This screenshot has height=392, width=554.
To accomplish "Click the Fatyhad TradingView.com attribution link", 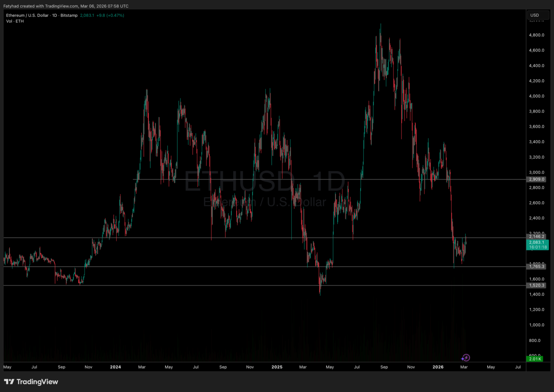I will point(65,6).
